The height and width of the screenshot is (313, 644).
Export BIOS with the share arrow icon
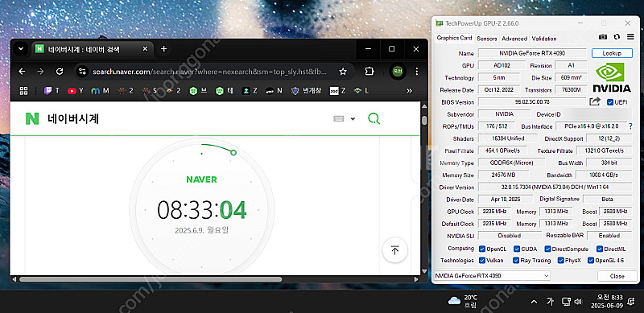[x=595, y=101]
